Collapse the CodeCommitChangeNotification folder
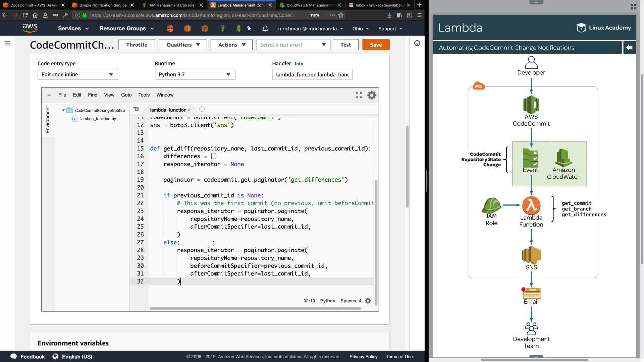The width and height of the screenshot is (644, 362). tap(63, 110)
